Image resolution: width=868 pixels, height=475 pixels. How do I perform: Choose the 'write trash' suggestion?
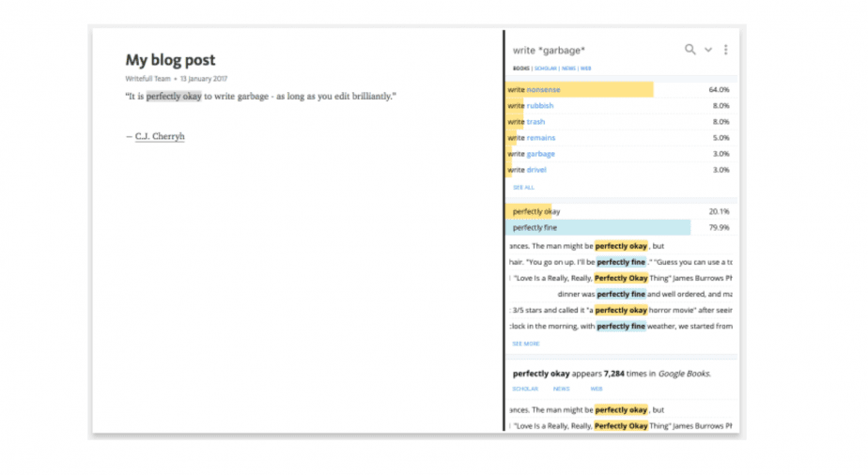(622, 122)
